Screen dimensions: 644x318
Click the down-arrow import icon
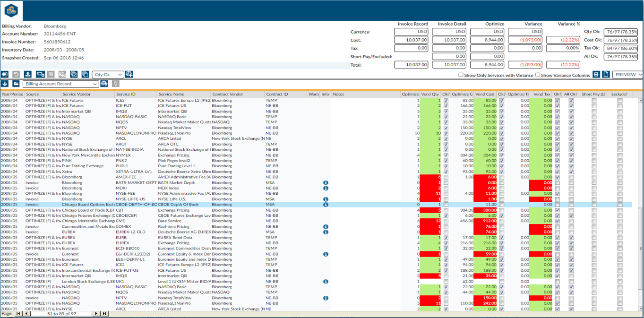(5, 84)
